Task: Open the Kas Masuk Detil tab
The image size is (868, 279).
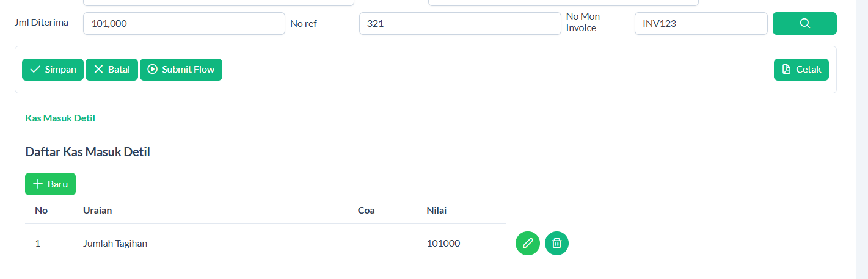Action: coord(60,118)
